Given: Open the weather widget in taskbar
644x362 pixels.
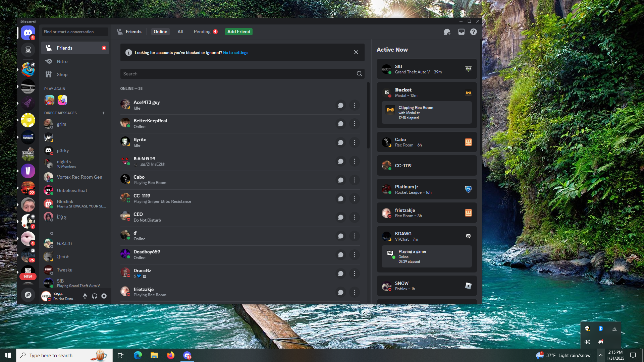Looking at the screenshot, I should (x=563, y=355).
